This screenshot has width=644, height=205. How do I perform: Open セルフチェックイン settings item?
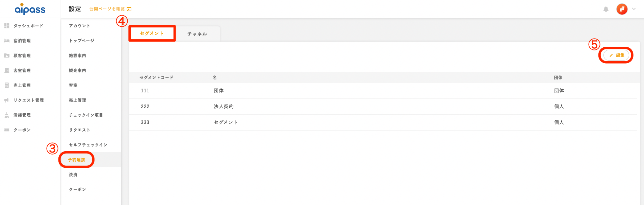[x=88, y=145]
